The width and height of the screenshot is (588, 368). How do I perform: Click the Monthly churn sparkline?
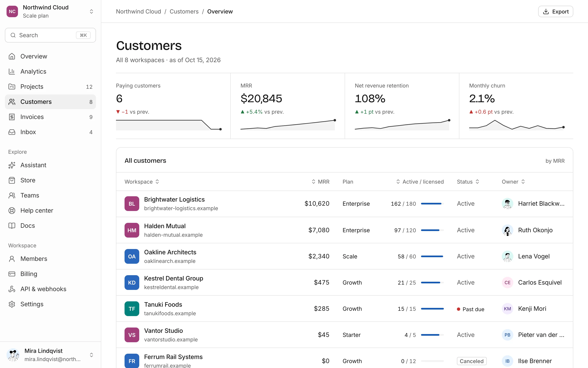click(517, 125)
